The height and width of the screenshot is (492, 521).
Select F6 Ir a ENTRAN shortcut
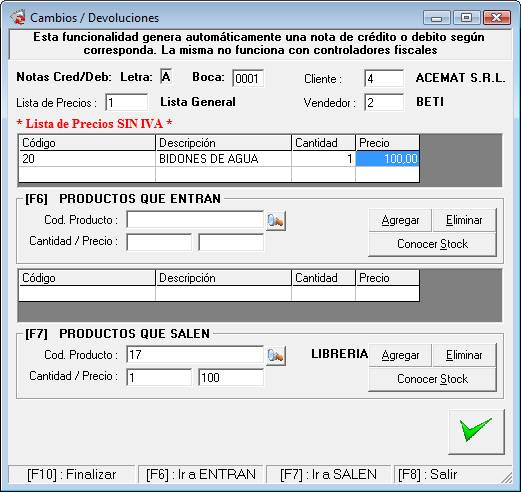[201, 474]
